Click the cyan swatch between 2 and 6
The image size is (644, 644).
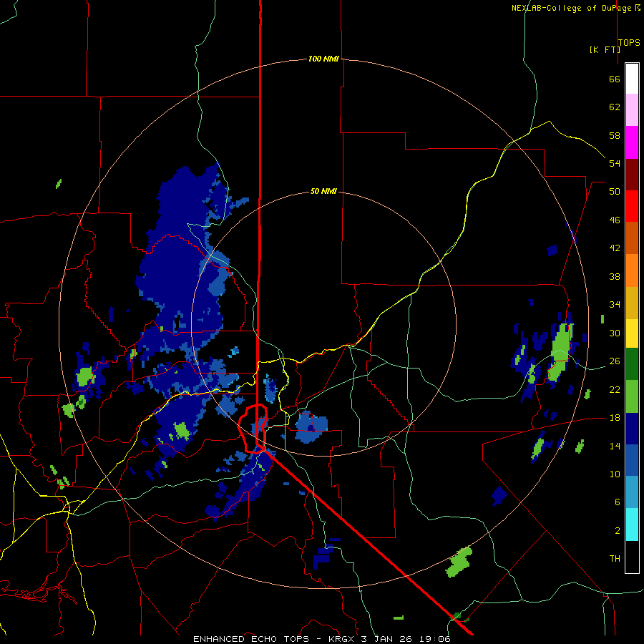point(632,525)
